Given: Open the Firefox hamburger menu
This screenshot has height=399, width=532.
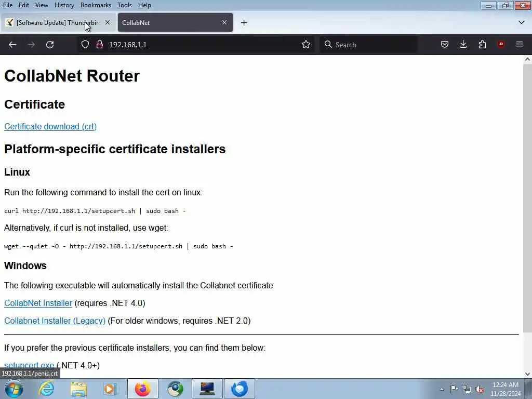Looking at the screenshot, I should coord(520,44).
